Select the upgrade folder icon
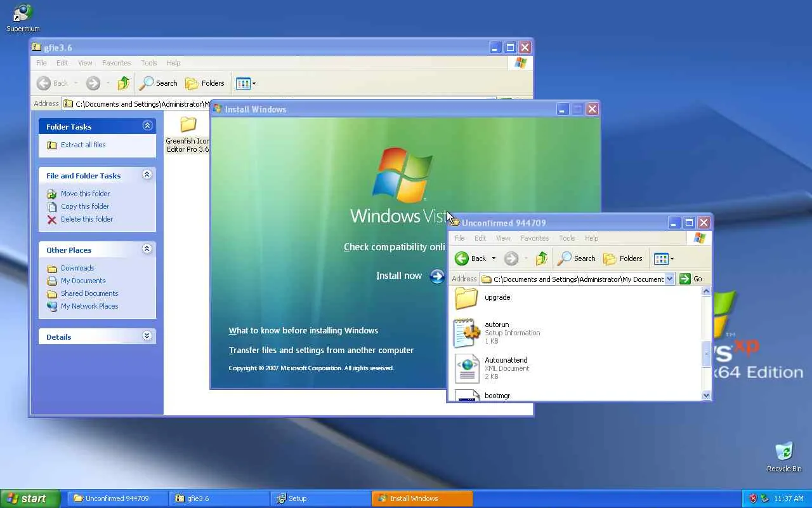Viewport: 812px width, 508px height. coord(466,297)
